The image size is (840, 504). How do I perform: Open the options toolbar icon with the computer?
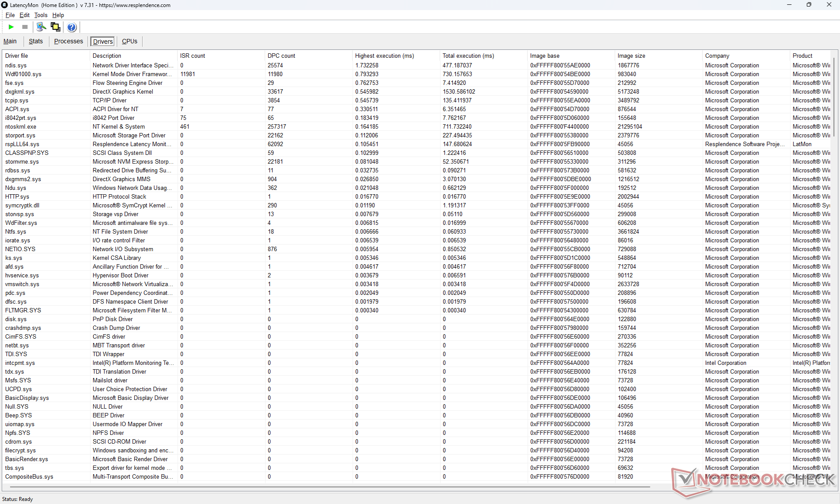pyautogui.click(x=41, y=27)
